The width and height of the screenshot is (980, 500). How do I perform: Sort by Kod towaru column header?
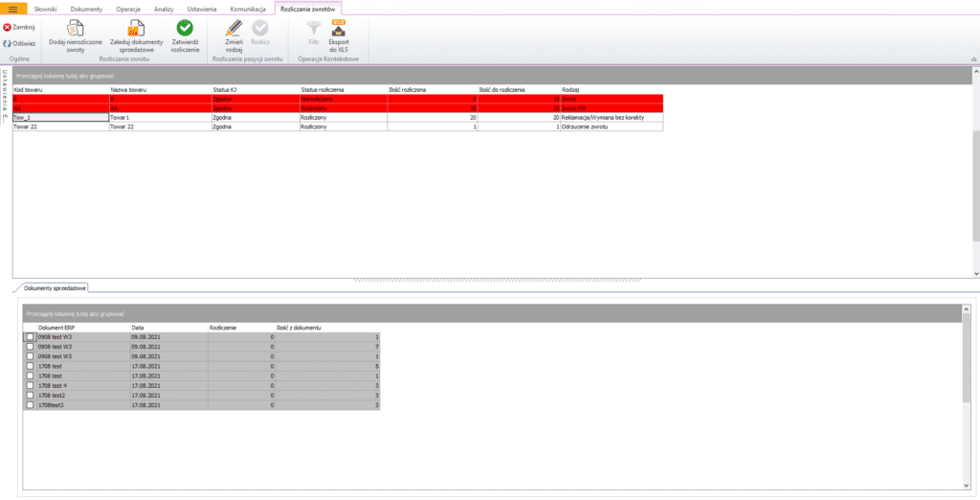click(x=60, y=89)
